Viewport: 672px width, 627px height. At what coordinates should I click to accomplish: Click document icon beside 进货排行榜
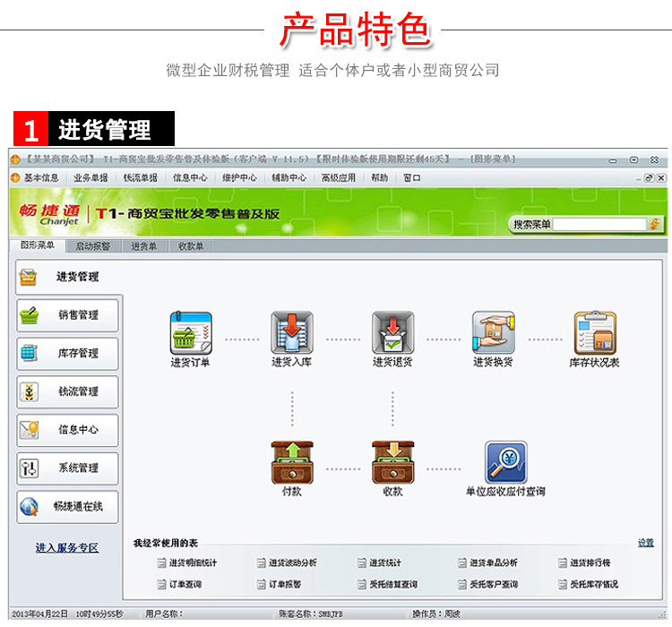(563, 563)
